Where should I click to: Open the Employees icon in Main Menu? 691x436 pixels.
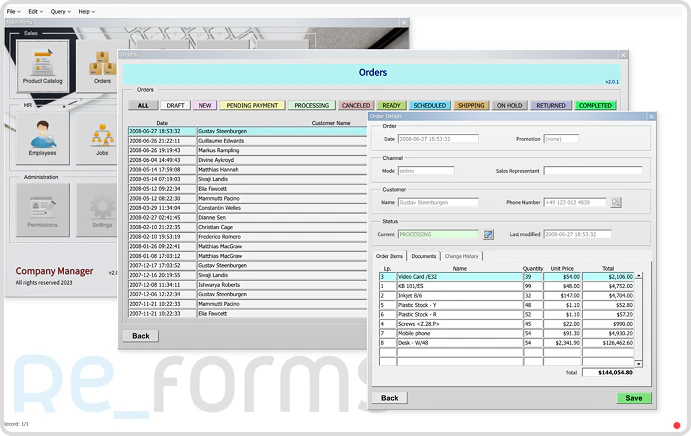click(42, 138)
